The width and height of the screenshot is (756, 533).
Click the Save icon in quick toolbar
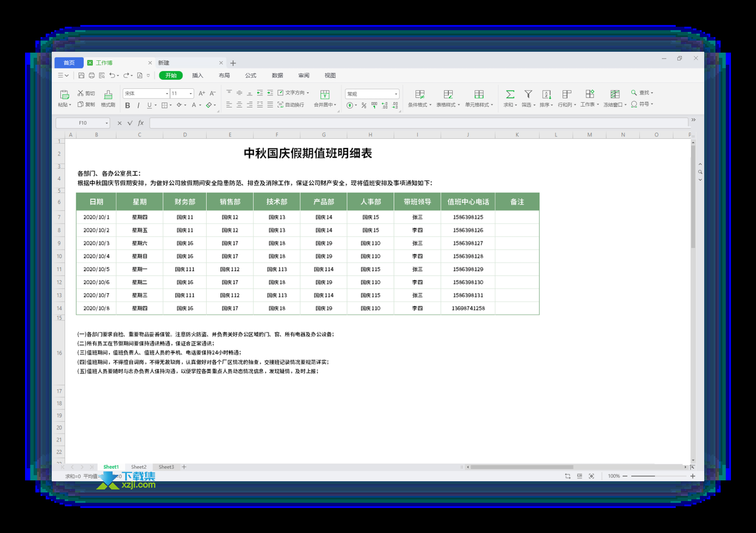81,75
